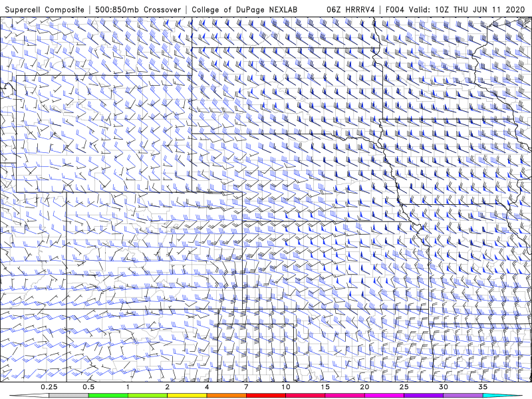The width and height of the screenshot is (532, 399).
Task: Click the "Supercell Composite" title text
Action: (45, 10)
